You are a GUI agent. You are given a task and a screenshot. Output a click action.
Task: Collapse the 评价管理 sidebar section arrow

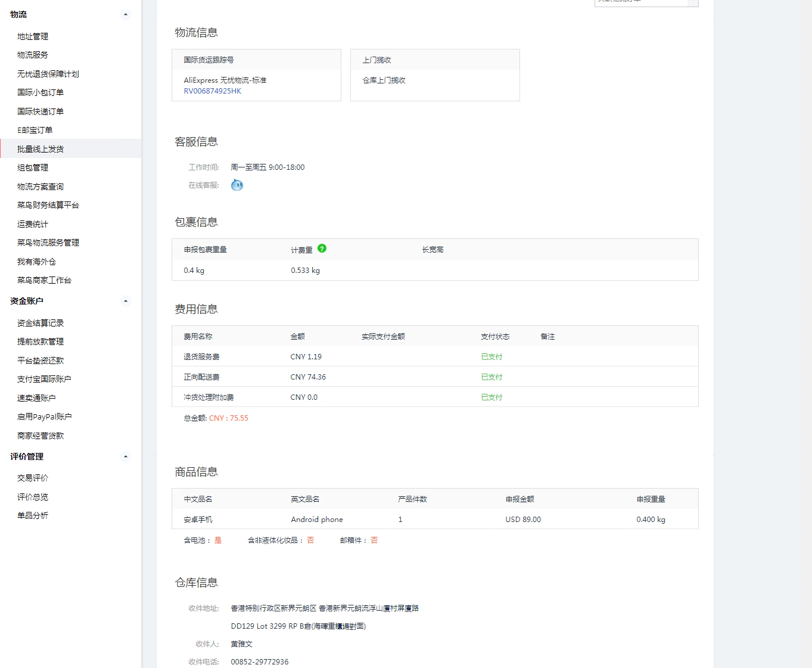[126, 456]
